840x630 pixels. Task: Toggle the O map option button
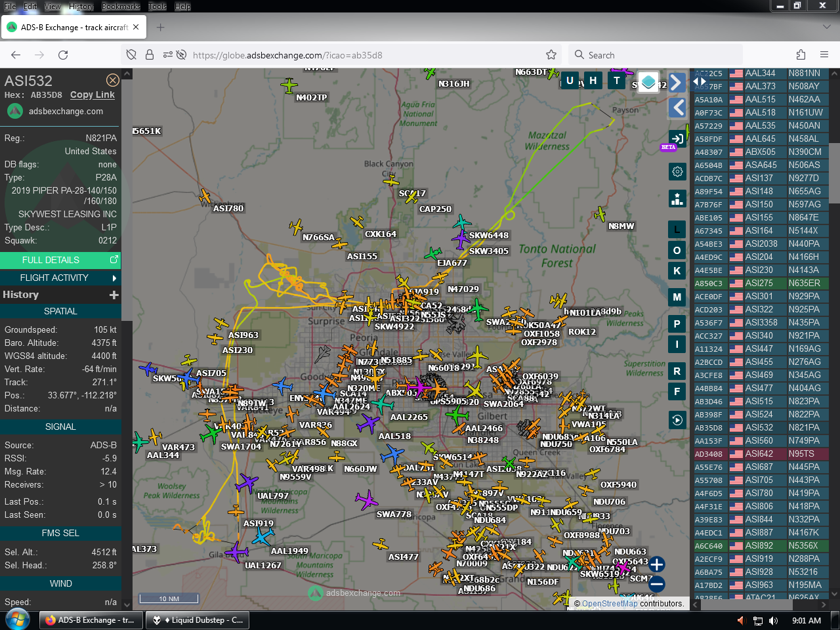(677, 250)
